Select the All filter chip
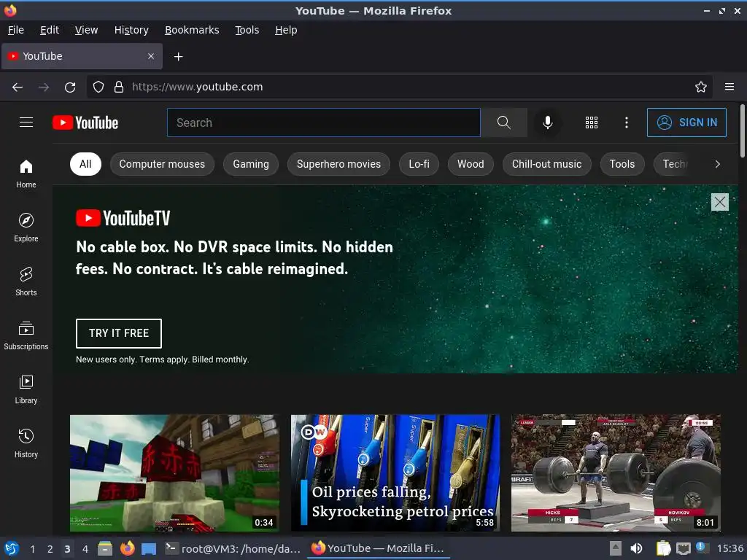 85,164
